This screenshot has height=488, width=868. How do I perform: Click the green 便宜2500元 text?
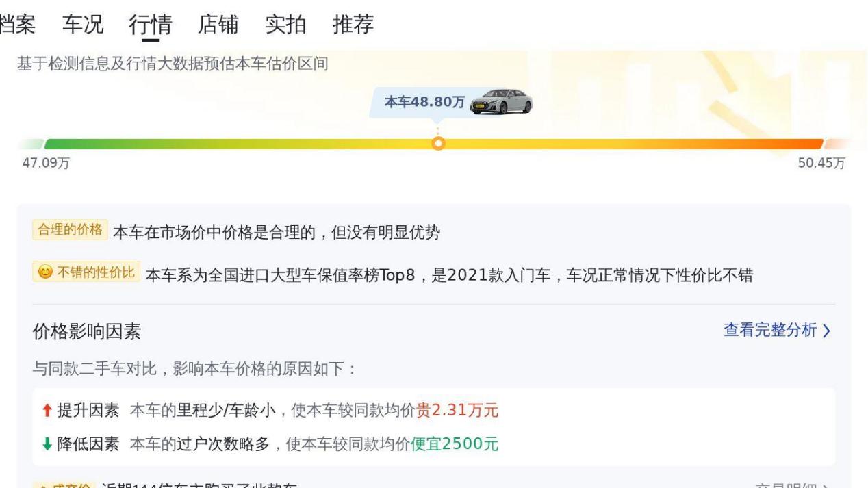(x=455, y=444)
